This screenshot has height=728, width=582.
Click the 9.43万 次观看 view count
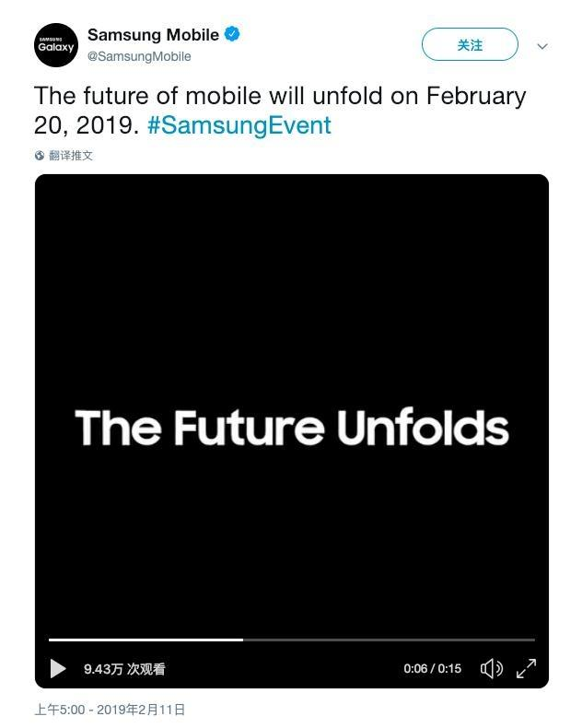(124, 669)
